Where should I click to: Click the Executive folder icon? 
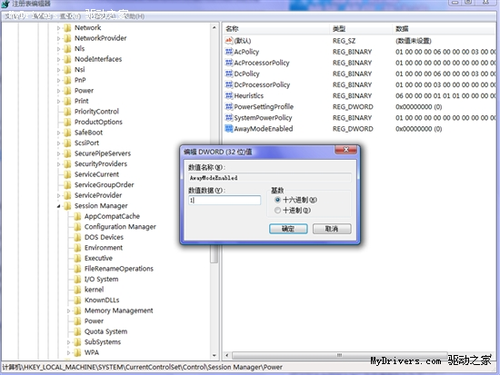(x=77, y=258)
